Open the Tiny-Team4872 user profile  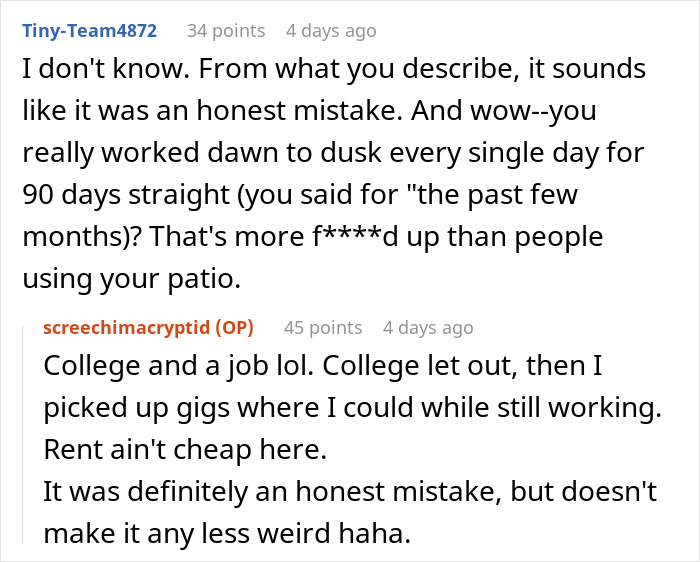click(x=89, y=30)
